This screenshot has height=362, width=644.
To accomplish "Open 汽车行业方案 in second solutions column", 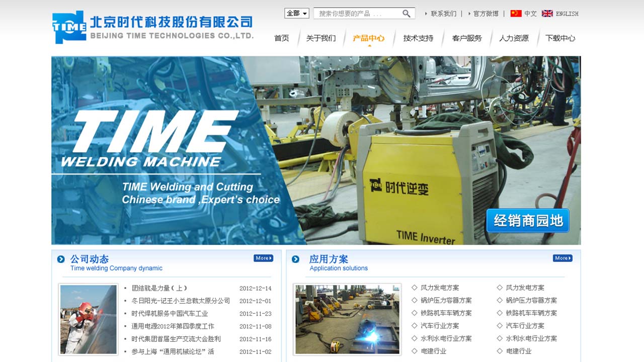I will (525, 326).
